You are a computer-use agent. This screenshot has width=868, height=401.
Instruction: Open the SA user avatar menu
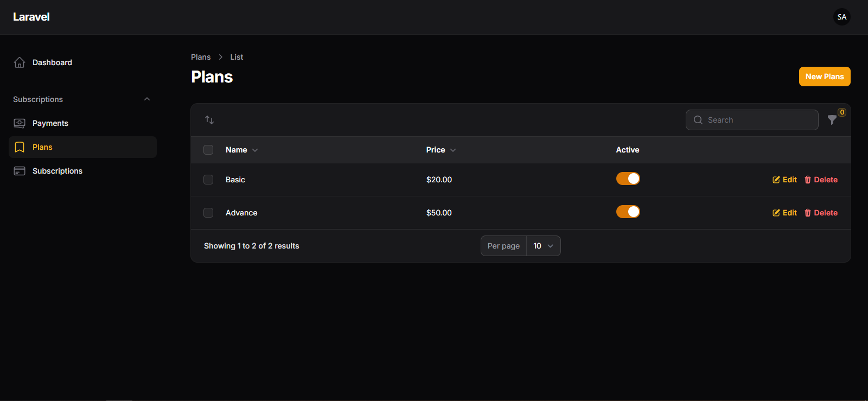[841, 17]
